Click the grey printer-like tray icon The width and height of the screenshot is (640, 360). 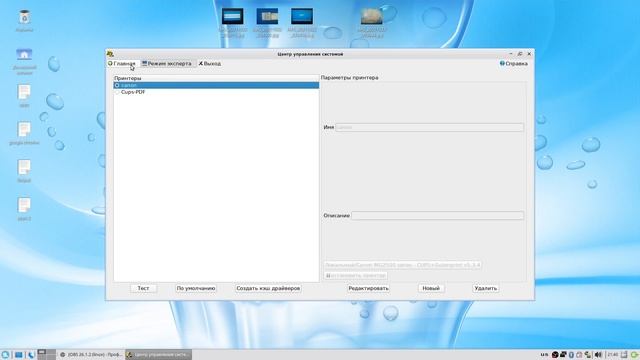579,355
